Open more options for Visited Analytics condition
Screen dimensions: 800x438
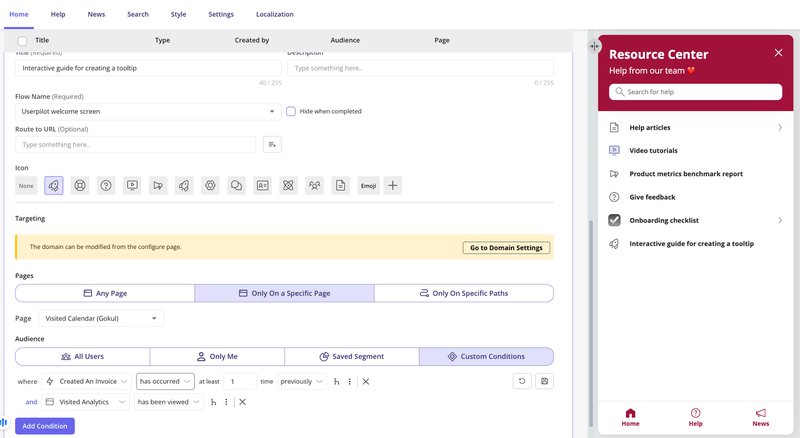coord(226,402)
